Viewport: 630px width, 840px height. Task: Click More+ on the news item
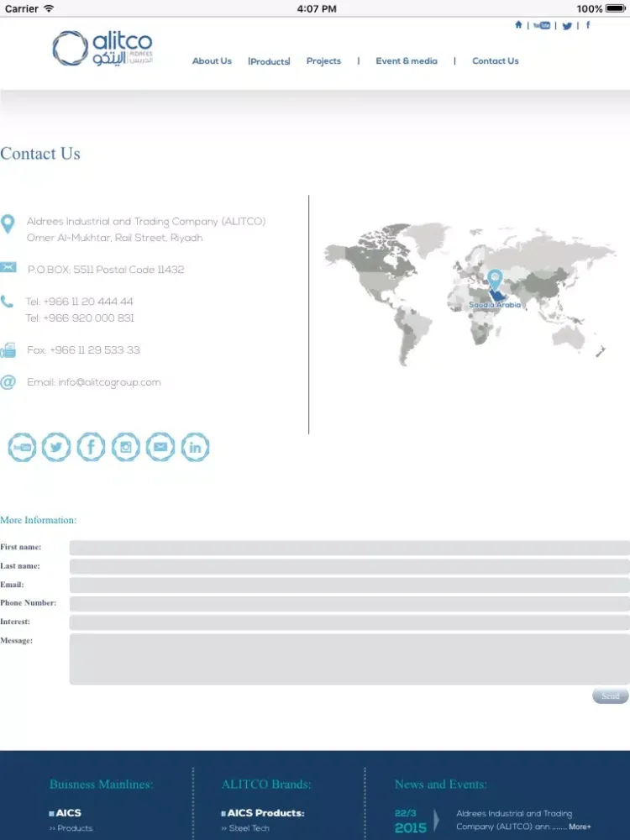coord(580,827)
